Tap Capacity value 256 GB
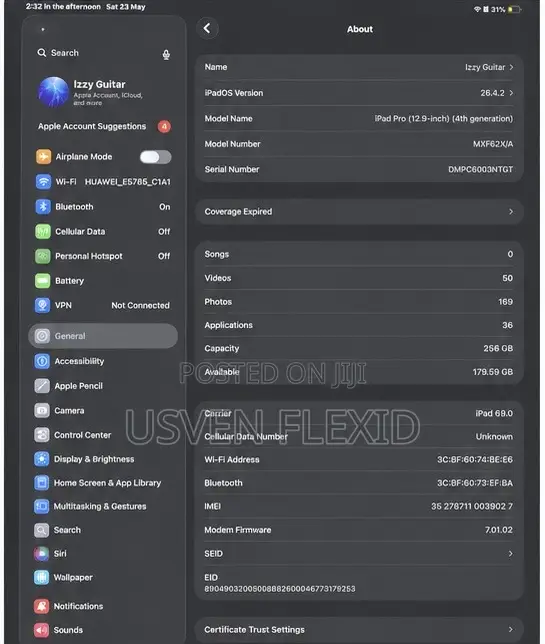This screenshot has width=545, height=644. coord(498,348)
